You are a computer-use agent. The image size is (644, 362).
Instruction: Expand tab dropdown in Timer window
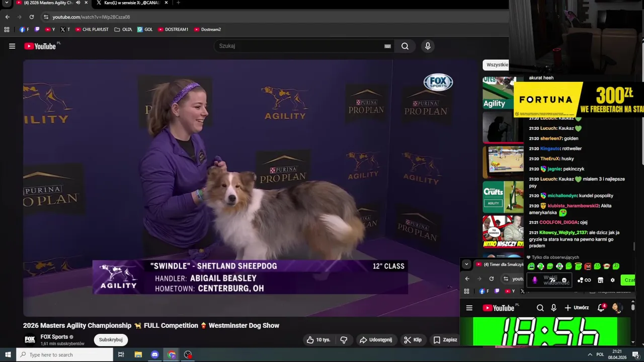click(x=466, y=264)
